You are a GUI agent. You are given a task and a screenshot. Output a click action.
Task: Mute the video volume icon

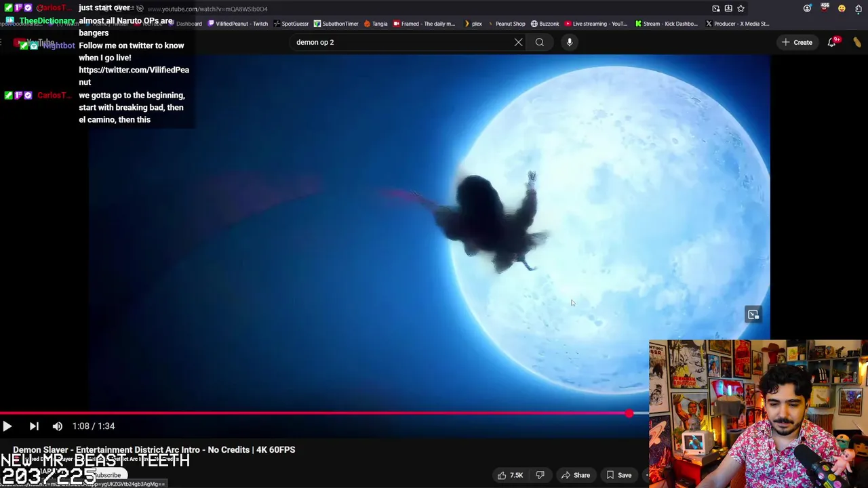tap(58, 426)
